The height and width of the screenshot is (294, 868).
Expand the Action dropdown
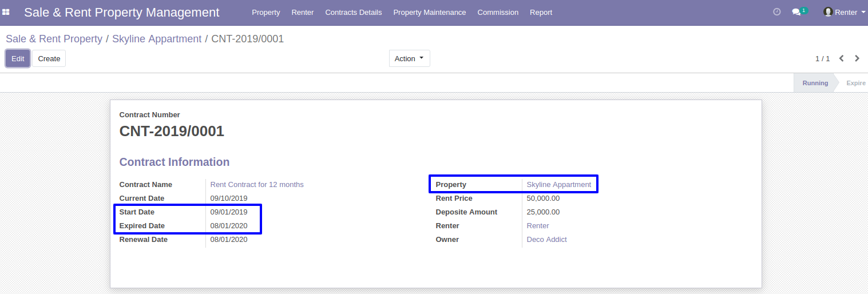click(410, 58)
